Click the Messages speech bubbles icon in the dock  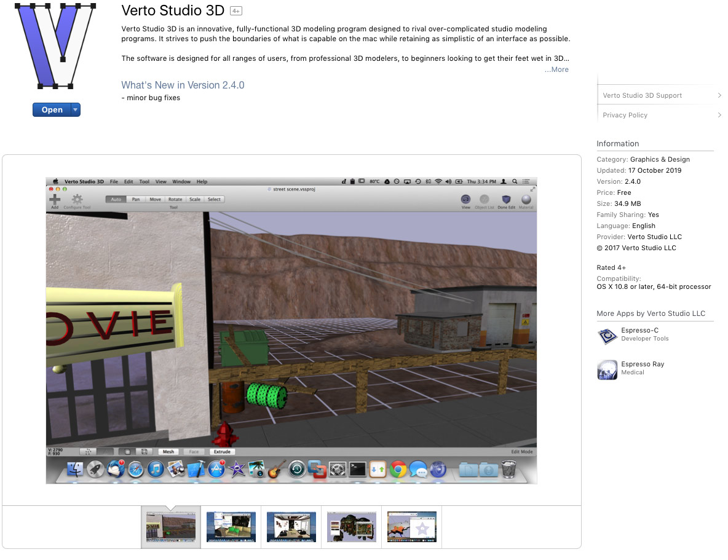419,470
